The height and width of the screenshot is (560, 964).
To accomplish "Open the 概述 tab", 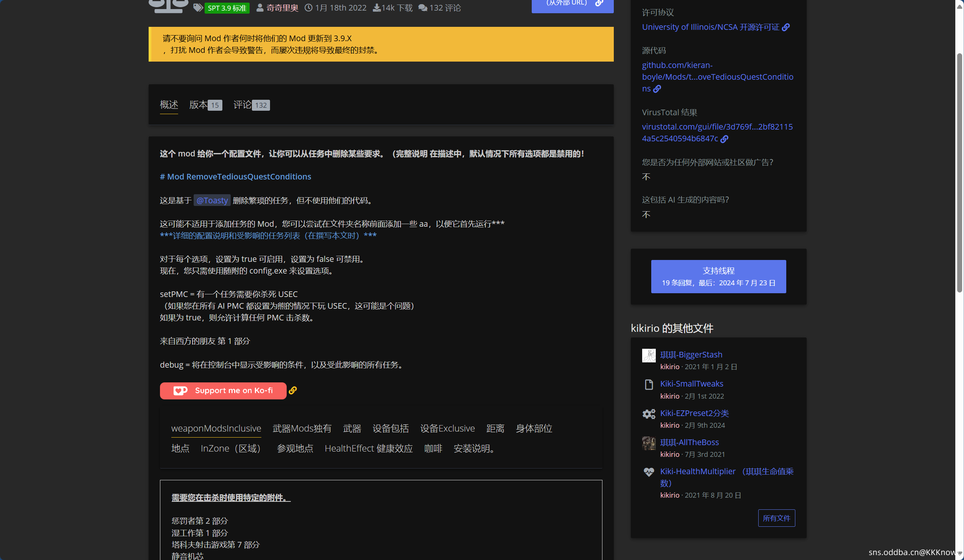I will coord(169,105).
